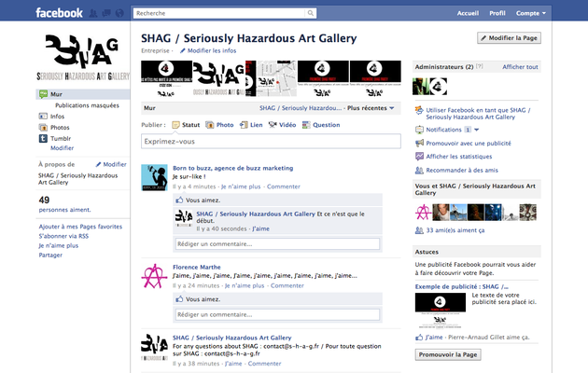
Task: Choose Lien publish option
Action: point(251,125)
